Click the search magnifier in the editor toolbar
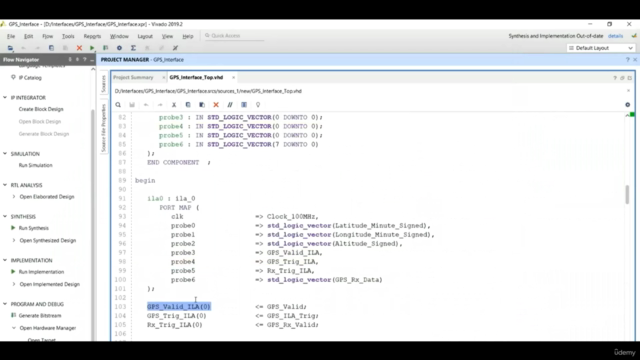This screenshot has height=360, width=640. click(x=118, y=105)
